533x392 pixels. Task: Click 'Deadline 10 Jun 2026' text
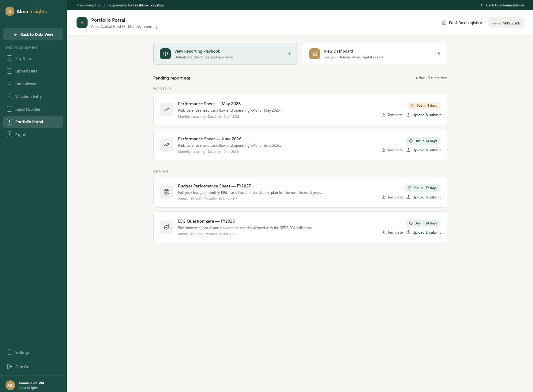[x=224, y=116]
